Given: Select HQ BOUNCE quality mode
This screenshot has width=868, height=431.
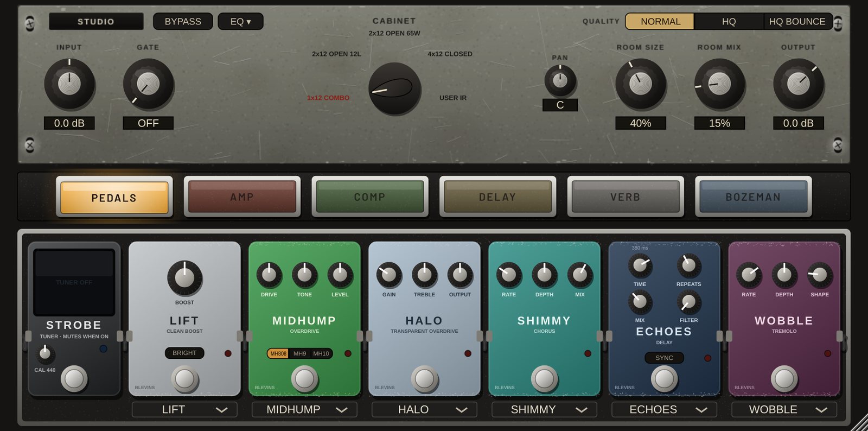Looking at the screenshot, I should [797, 21].
